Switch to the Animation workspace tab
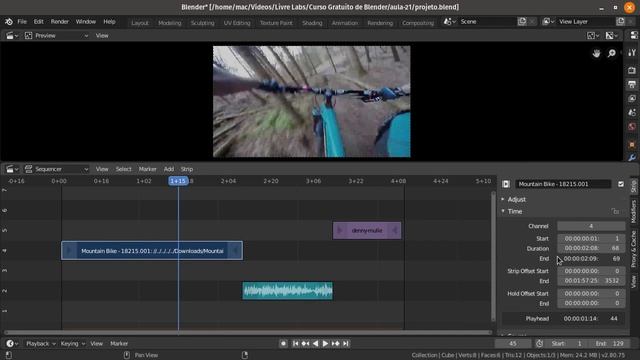Screen dimensions: 640x360 tap(344, 23)
